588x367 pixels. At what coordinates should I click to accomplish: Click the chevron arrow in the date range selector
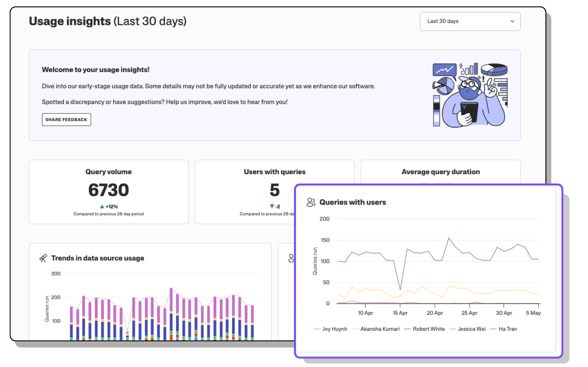(512, 21)
